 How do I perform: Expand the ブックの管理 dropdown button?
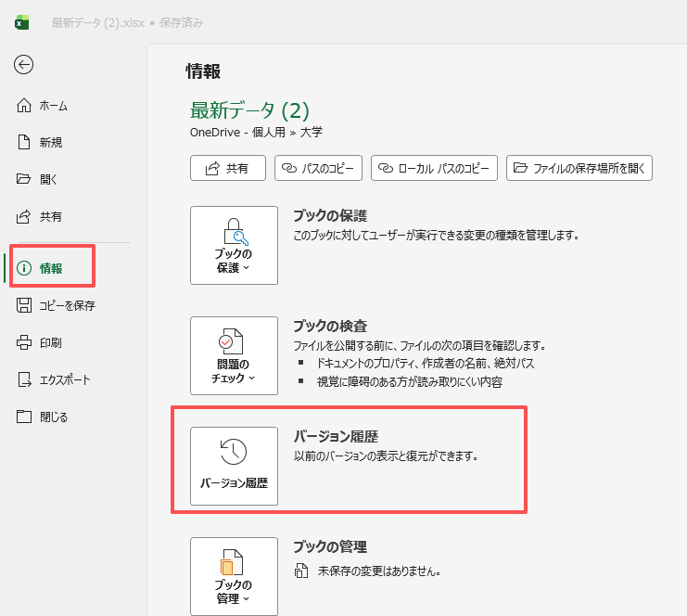[x=234, y=576]
